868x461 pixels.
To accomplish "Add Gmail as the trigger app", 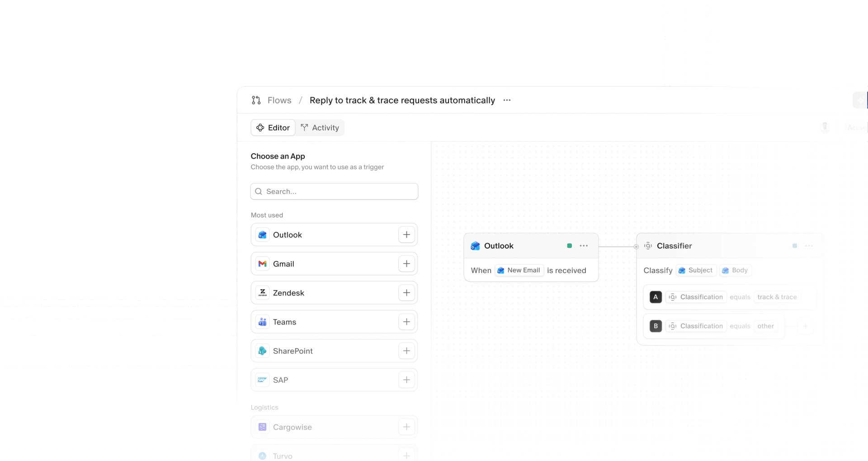I will 406,264.
